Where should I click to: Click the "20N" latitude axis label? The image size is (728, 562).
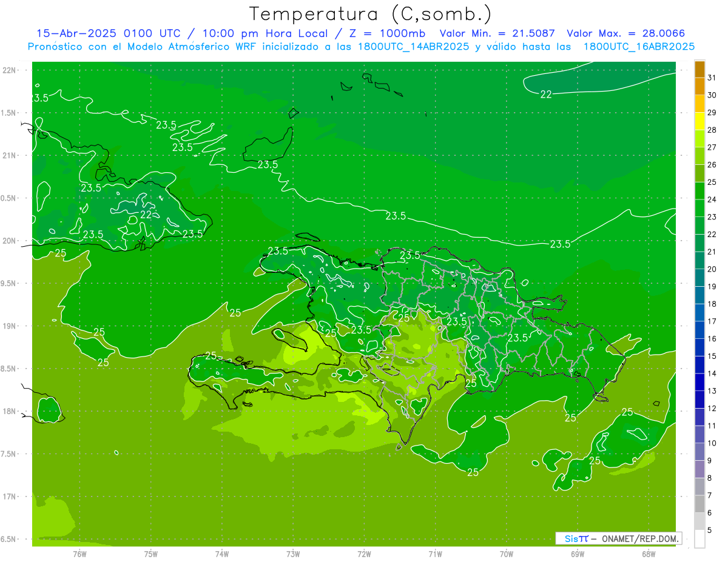[x=9, y=241]
